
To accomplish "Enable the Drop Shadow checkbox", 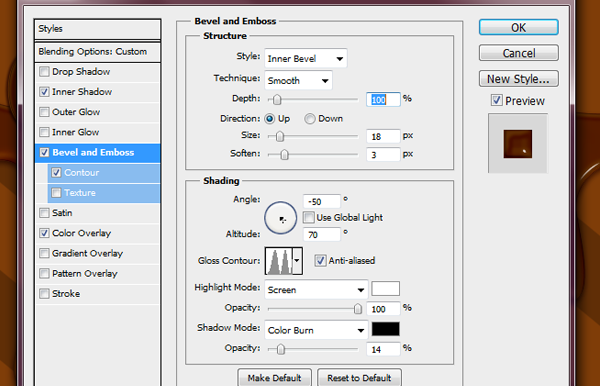I will pyautogui.click(x=44, y=72).
